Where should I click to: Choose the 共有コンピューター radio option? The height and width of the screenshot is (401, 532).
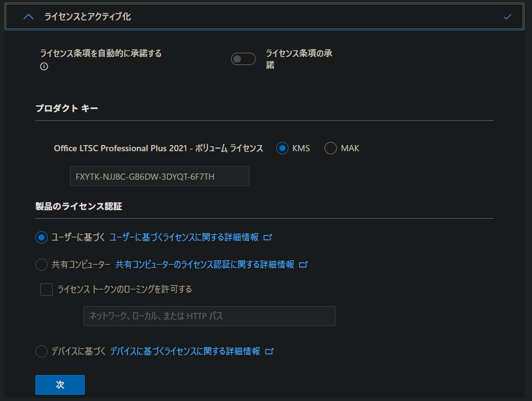point(41,265)
